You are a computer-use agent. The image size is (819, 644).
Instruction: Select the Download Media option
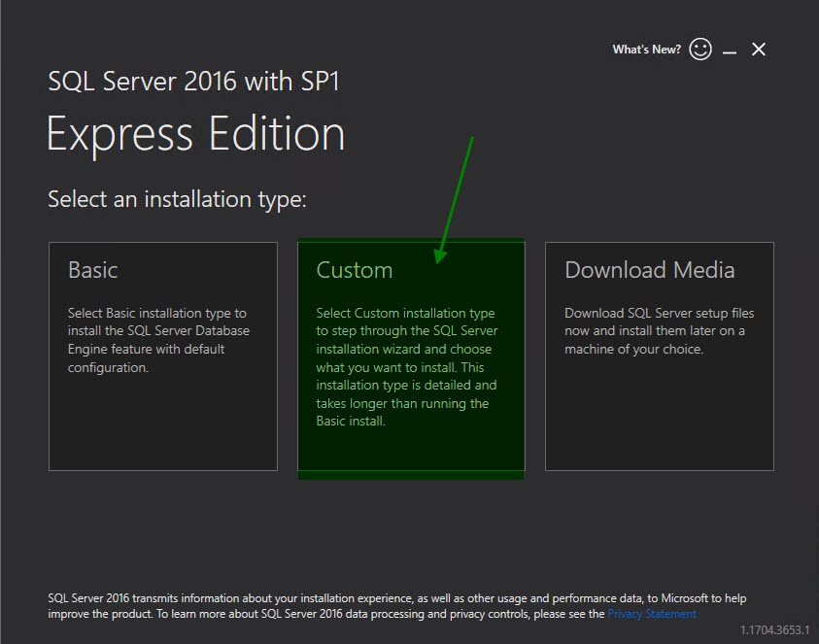[x=659, y=356]
